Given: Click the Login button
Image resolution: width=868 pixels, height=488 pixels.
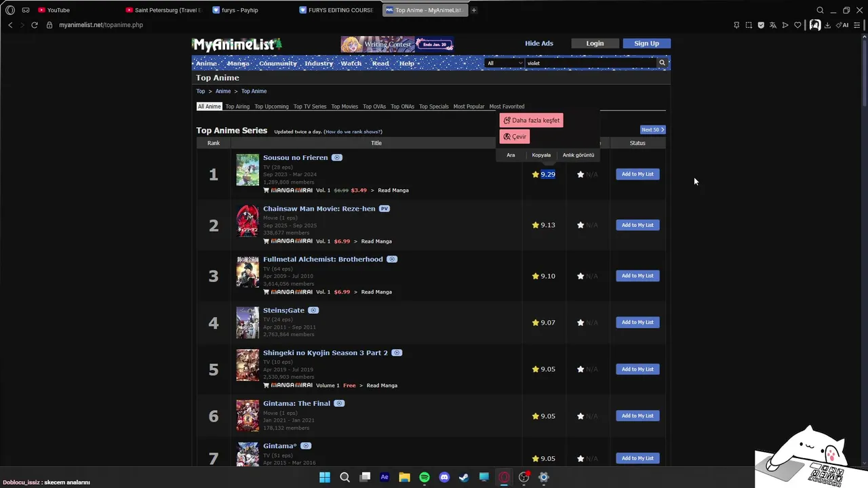Looking at the screenshot, I should click(x=595, y=43).
